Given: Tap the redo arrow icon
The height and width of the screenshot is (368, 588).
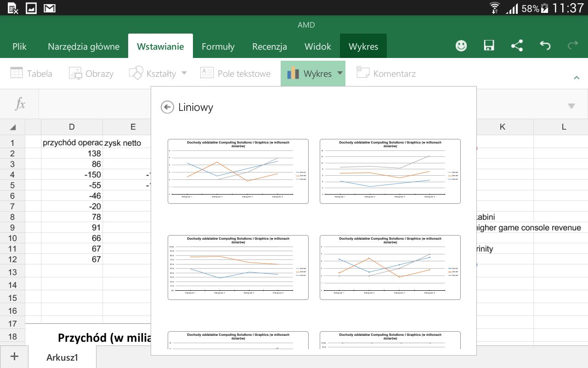Looking at the screenshot, I should pyautogui.click(x=573, y=46).
